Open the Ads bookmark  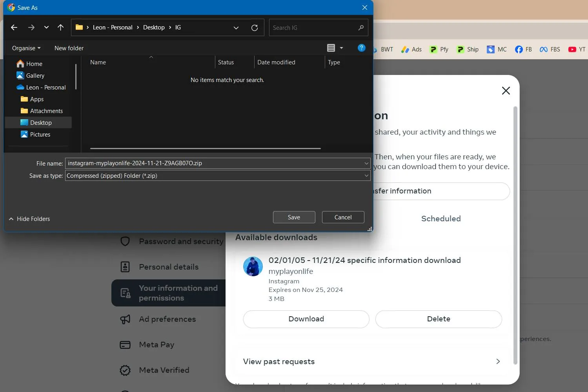411,49
